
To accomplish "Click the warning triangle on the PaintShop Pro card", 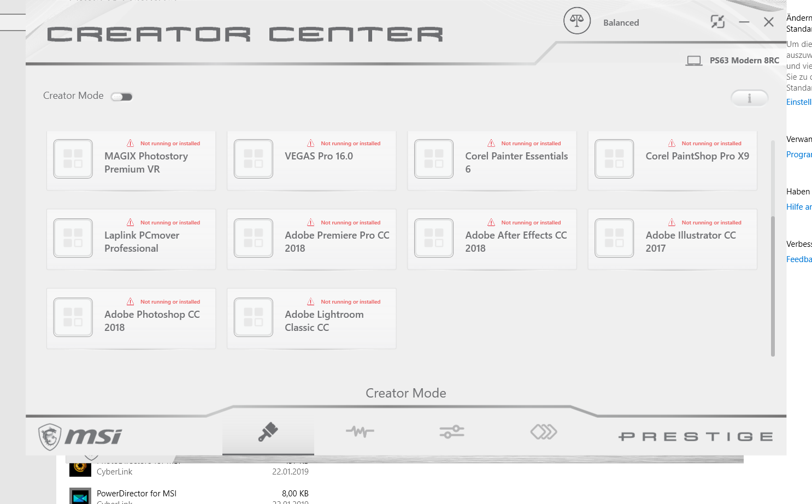I will pyautogui.click(x=672, y=143).
